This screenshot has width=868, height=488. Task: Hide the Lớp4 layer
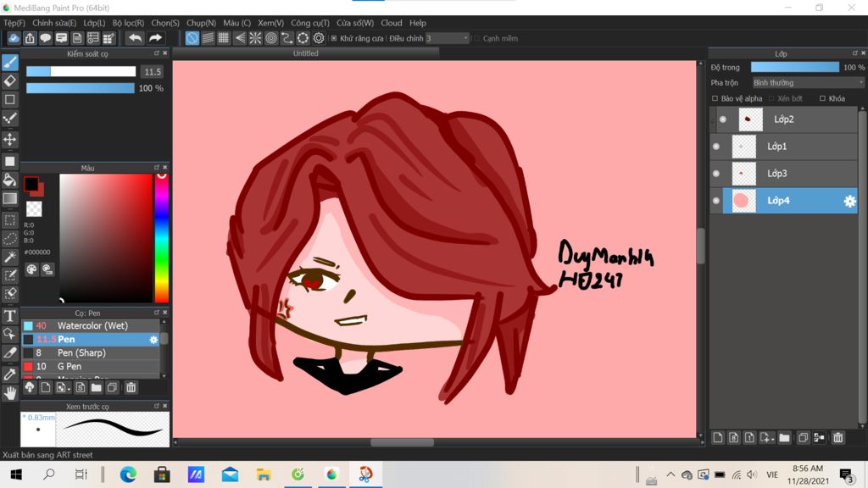tap(716, 201)
